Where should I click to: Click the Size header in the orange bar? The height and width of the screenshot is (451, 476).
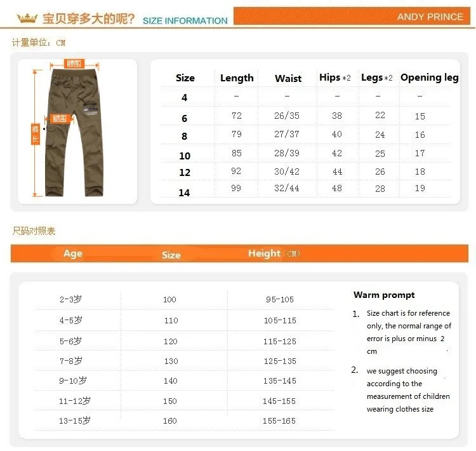click(x=171, y=255)
